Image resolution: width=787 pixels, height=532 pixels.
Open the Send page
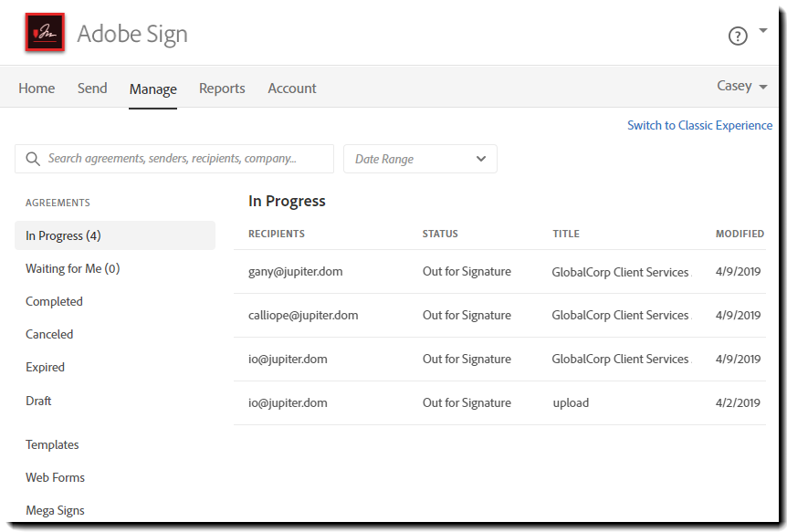coord(92,89)
